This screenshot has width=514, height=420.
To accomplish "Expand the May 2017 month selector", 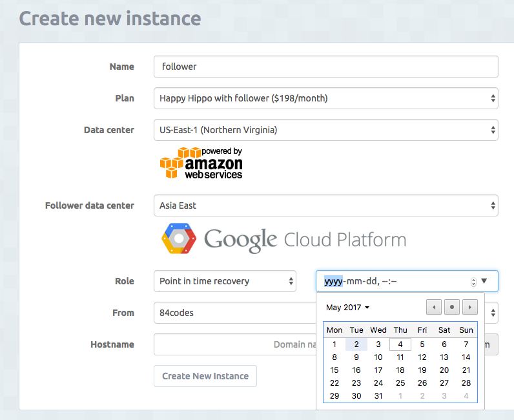I will click(x=347, y=308).
